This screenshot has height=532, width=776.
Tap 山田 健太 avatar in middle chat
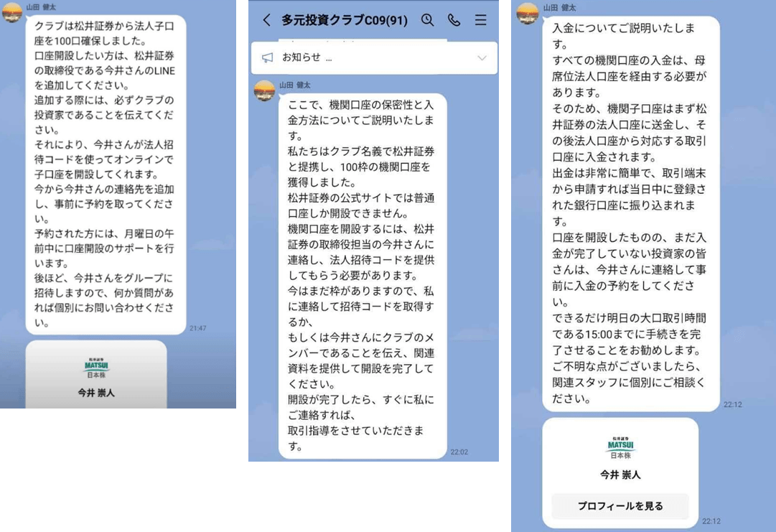264,90
